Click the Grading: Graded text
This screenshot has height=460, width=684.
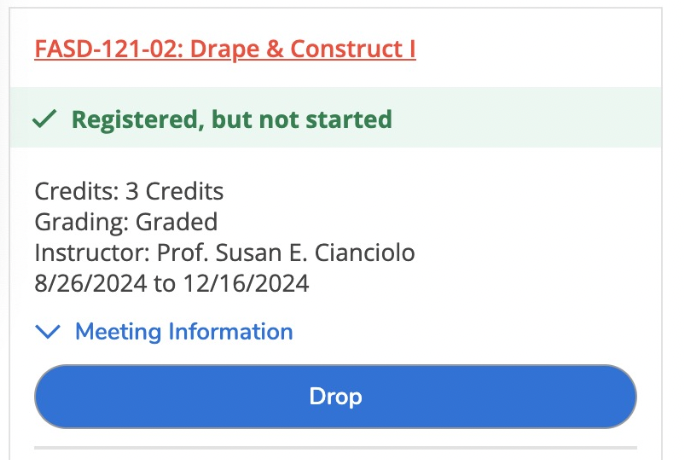point(126,221)
